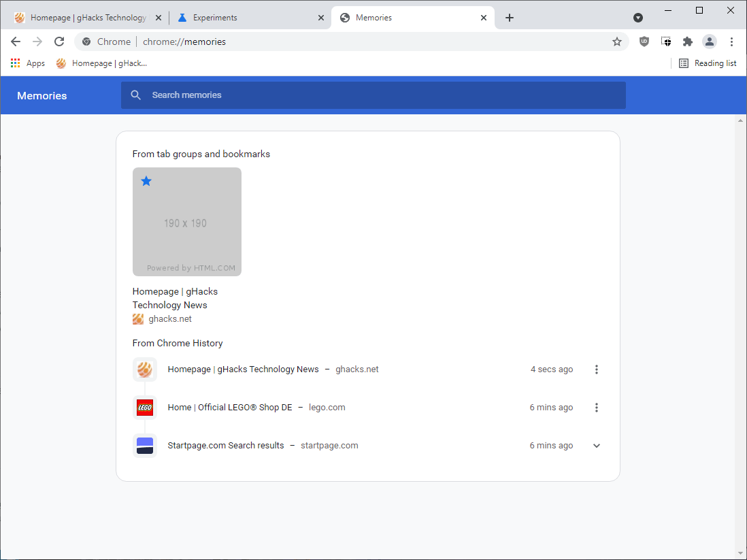747x560 pixels.
Task: Click the magnifier icon in the memories search
Action: pos(136,95)
